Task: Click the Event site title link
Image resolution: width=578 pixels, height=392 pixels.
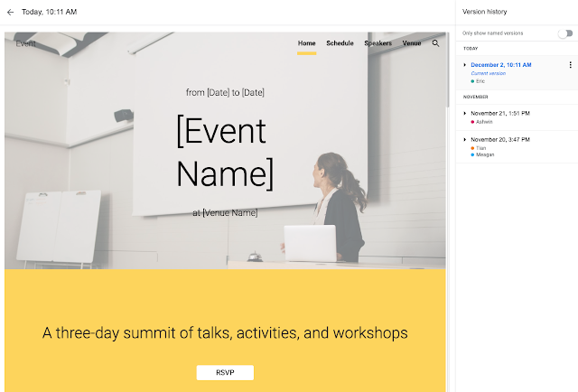Action: [26, 43]
